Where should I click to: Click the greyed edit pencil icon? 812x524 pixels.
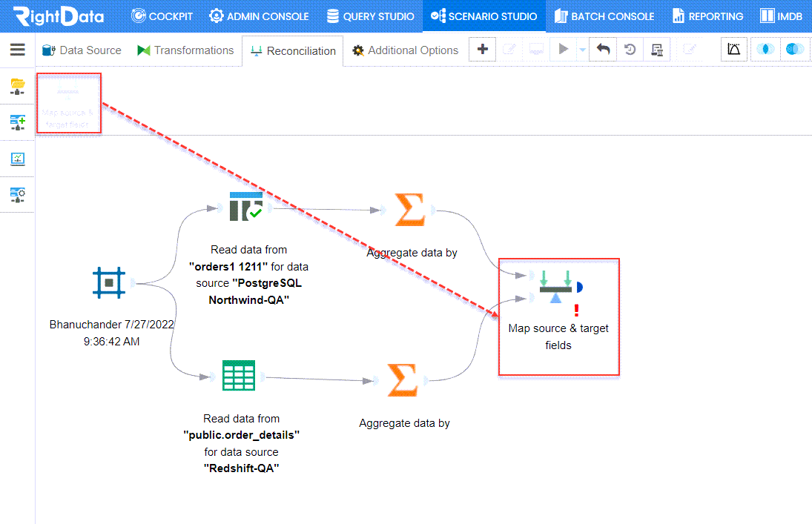(x=509, y=49)
